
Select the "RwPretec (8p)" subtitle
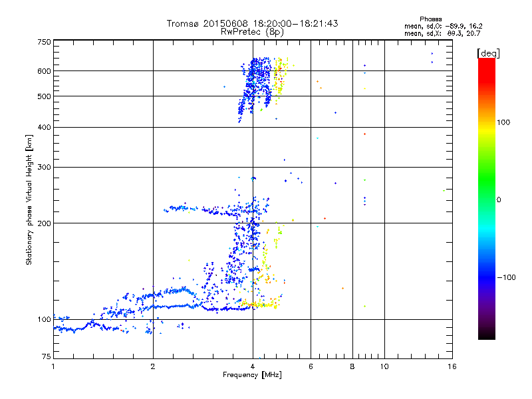point(252,32)
